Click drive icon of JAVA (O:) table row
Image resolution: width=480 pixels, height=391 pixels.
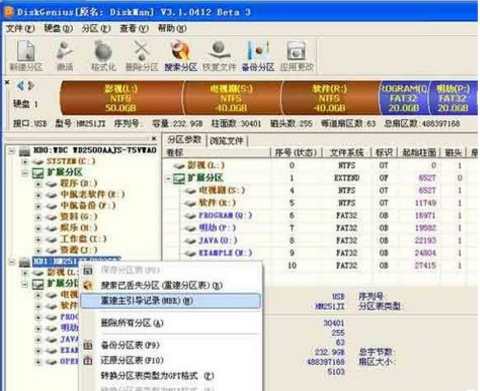pos(190,241)
